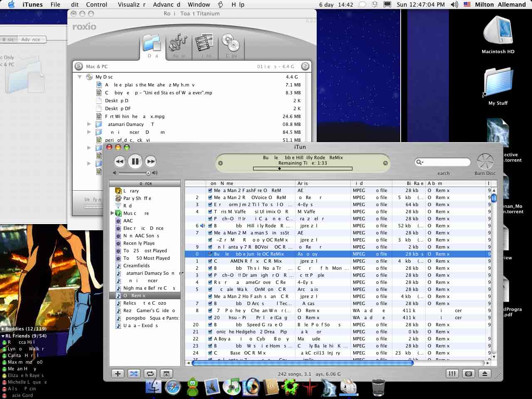
Task: Open Finder from the Dock
Action: tap(153, 387)
